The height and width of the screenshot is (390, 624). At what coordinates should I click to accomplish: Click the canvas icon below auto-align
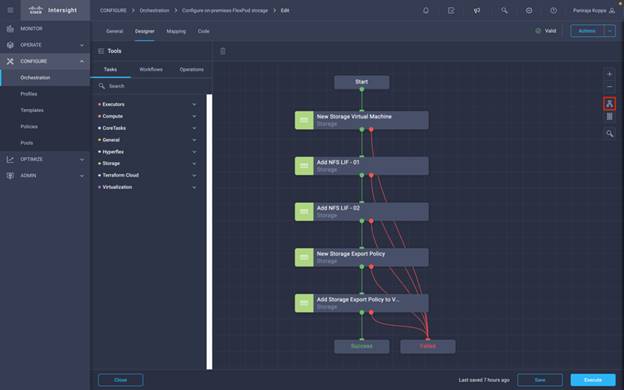609,116
